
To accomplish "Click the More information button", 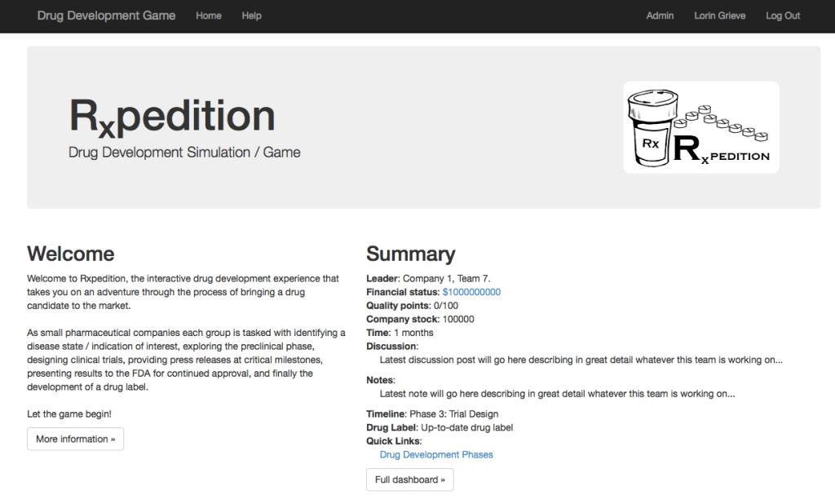I will [x=75, y=439].
